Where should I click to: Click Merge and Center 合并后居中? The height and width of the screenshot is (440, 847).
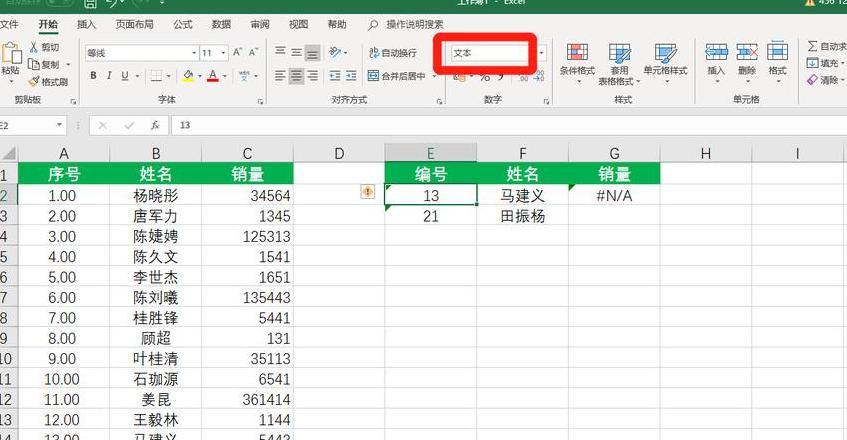pyautogui.click(x=396, y=76)
